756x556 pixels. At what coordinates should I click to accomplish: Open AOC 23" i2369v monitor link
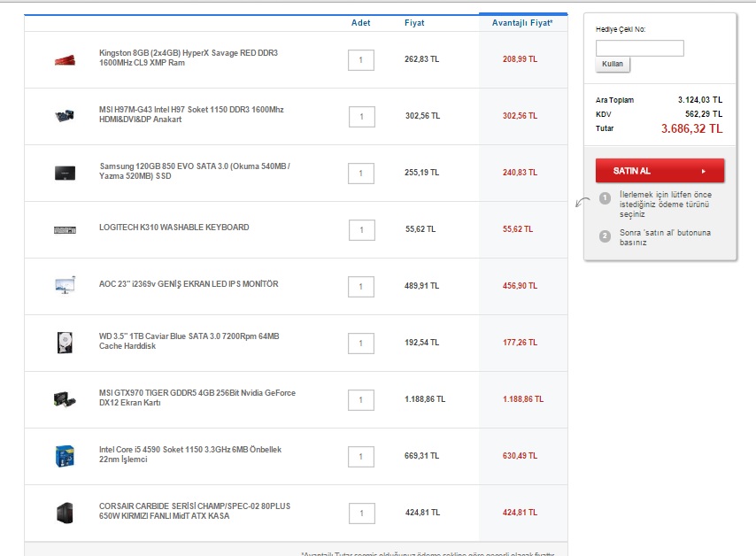tap(189, 284)
